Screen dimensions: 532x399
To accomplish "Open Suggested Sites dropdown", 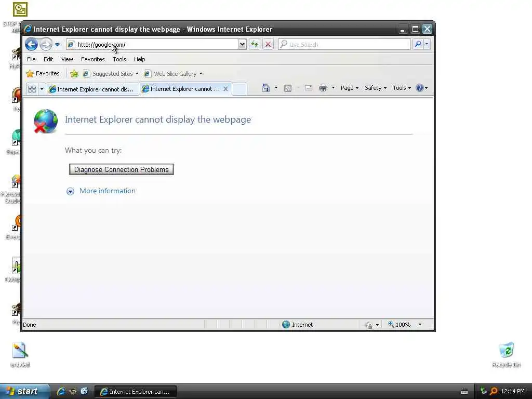I will [111, 74].
